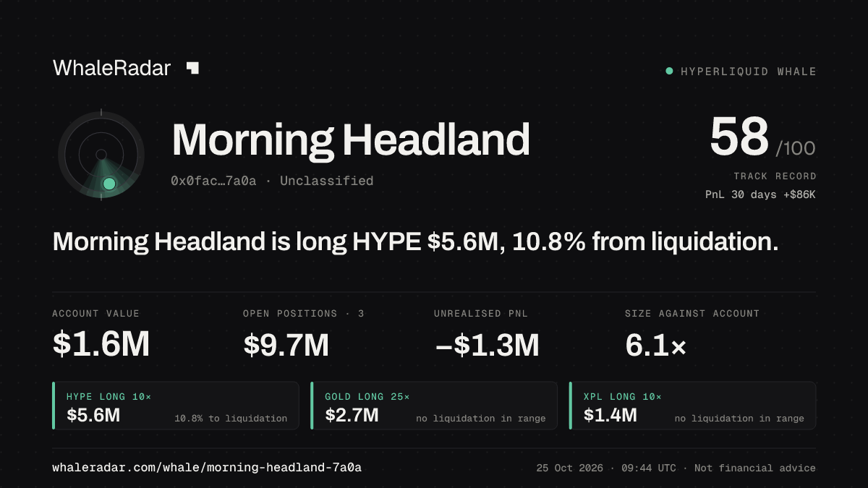Click the 6.1× size against account value
This screenshot has width=868, height=488.
click(x=655, y=346)
